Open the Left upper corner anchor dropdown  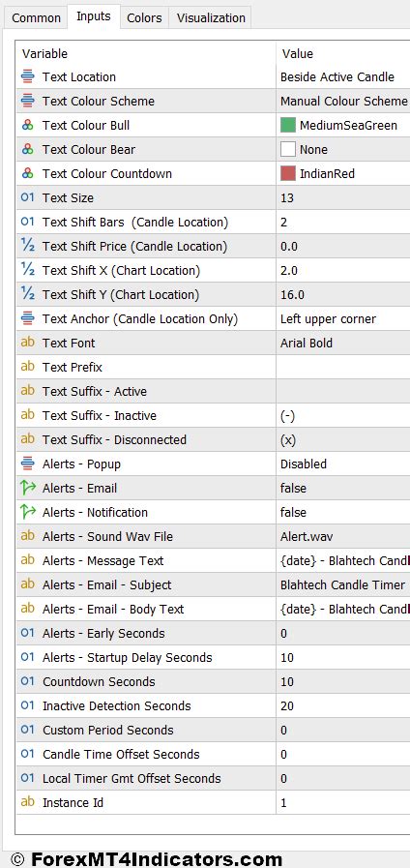[x=343, y=319]
